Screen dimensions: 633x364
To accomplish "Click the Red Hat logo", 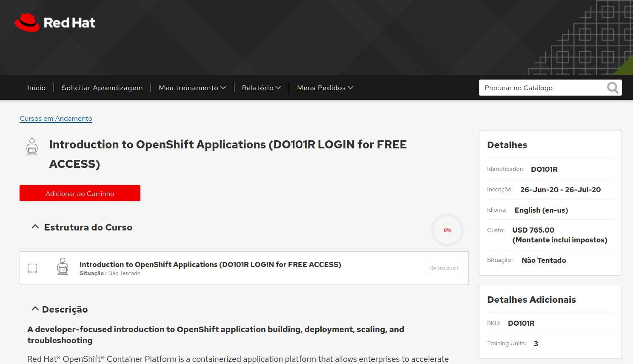I will point(55,22).
